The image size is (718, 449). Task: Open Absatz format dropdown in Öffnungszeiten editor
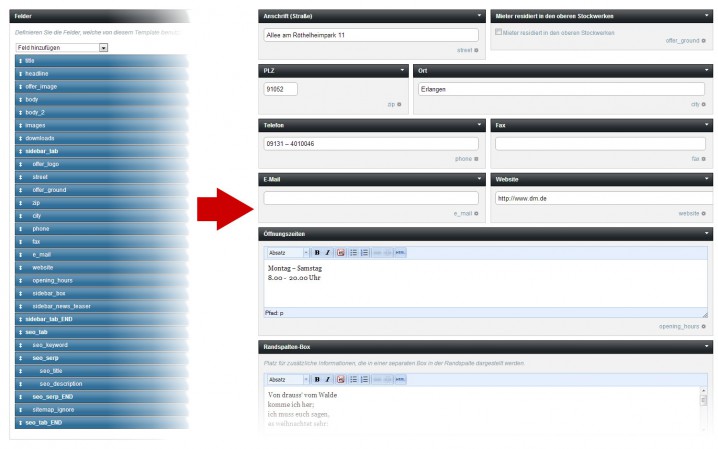coord(287,253)
